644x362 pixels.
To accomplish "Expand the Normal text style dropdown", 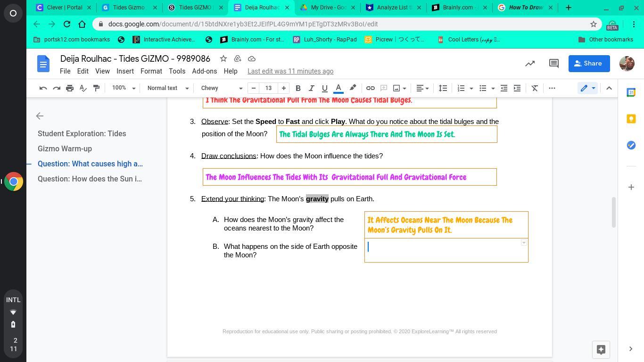I will coord(168,88).
